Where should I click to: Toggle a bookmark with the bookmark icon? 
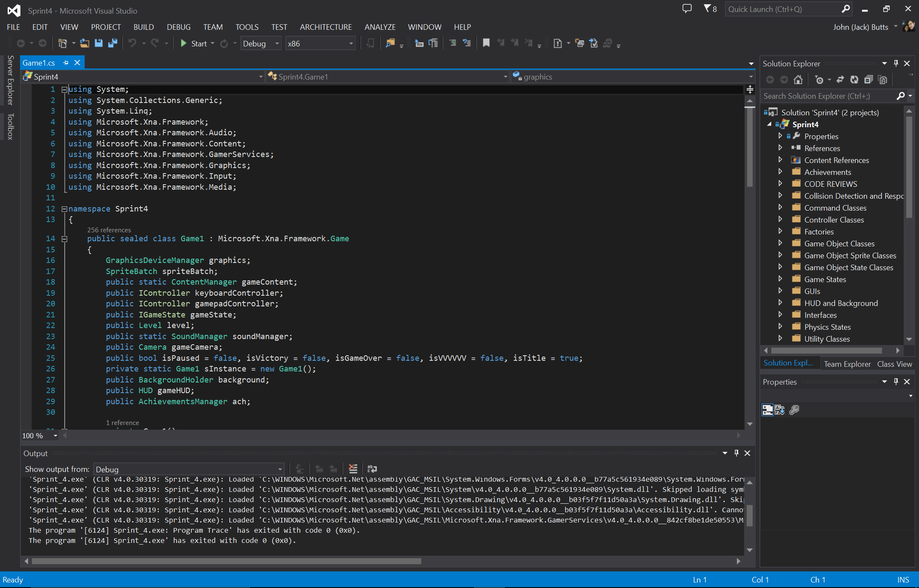tap(486, 43)
